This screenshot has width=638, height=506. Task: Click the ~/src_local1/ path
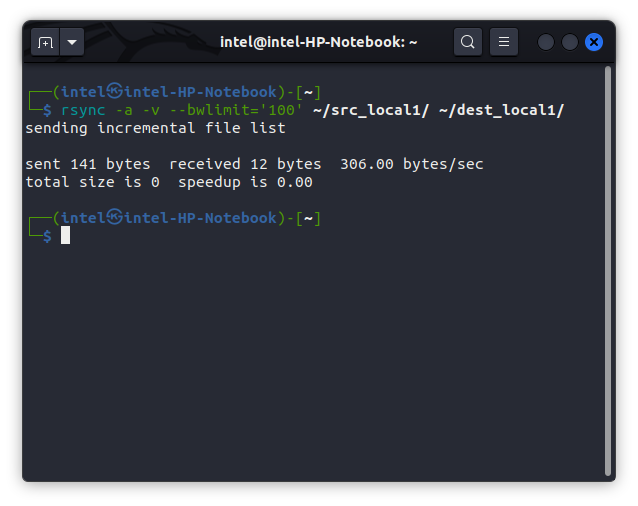(x=371, y=110)
